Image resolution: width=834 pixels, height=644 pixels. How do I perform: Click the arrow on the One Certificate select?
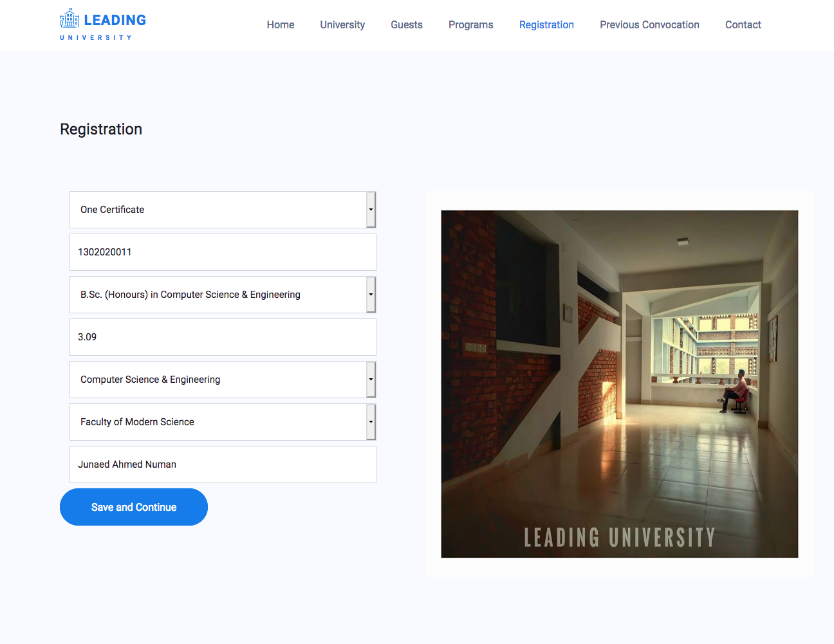click(x=371, y=210)
